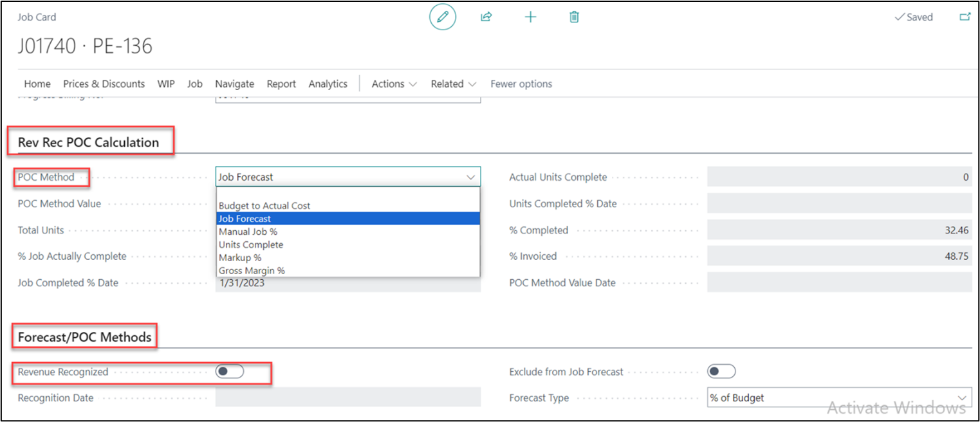Collapse Rev Rec POC Calculation section header
The image size is (980, 422).
pyautogui.click(x=88, y=142)
